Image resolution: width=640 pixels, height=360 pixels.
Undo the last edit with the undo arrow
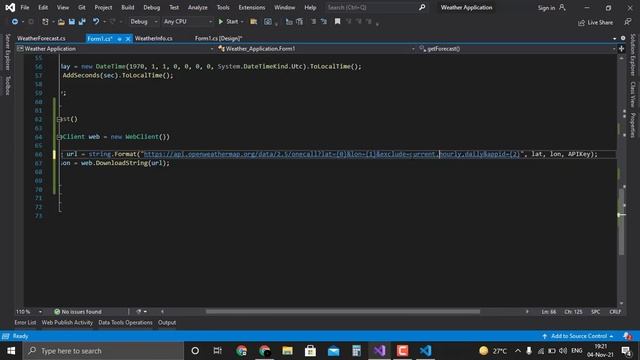pyautogui.click(x=96, y=22)
